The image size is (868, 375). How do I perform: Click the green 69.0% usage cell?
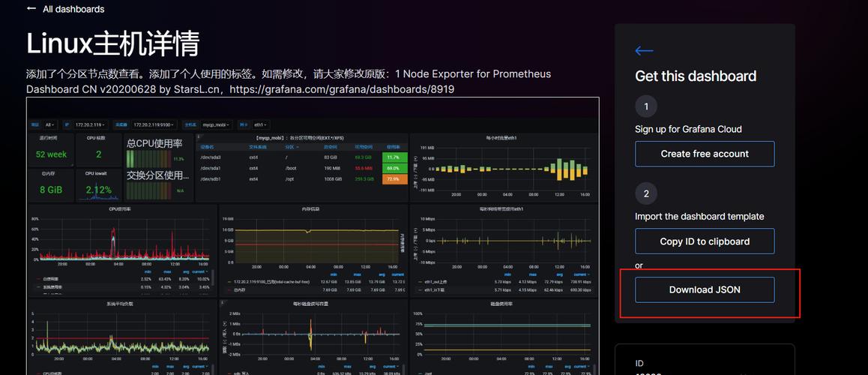[394, 168]
